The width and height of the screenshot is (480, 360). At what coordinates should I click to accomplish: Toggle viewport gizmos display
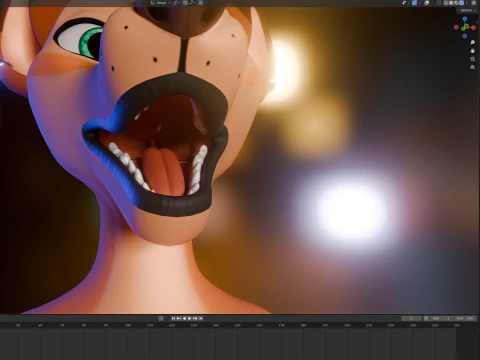click(414, 3)
